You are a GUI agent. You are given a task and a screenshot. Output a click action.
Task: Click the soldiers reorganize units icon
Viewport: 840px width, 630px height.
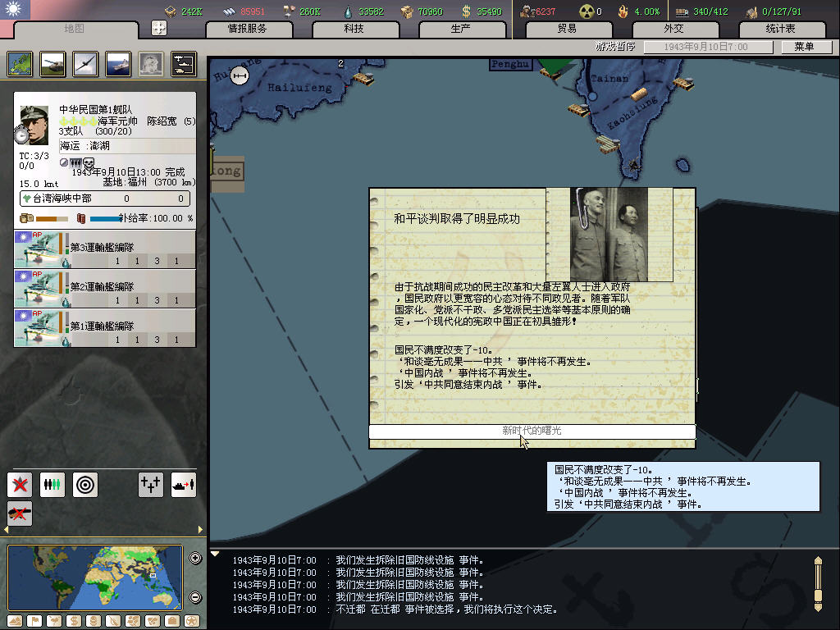point(52,485)
